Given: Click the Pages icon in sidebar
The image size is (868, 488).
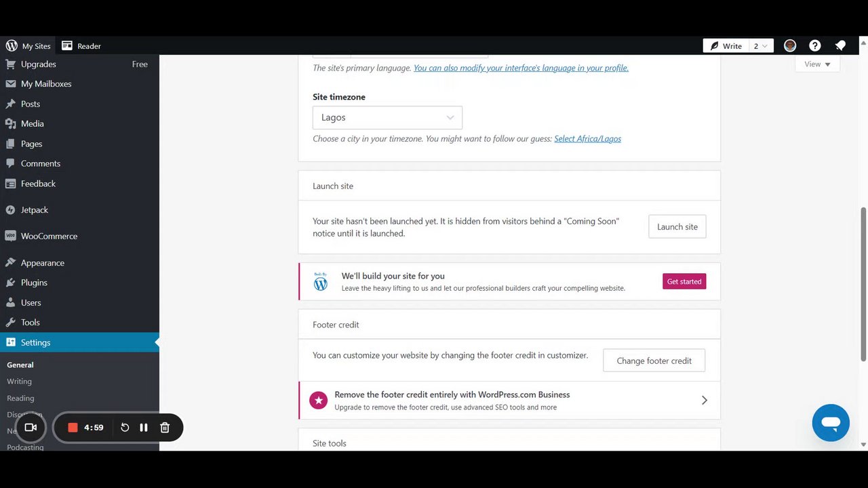Looking at the screenshot, I should [x=10, y=144].
